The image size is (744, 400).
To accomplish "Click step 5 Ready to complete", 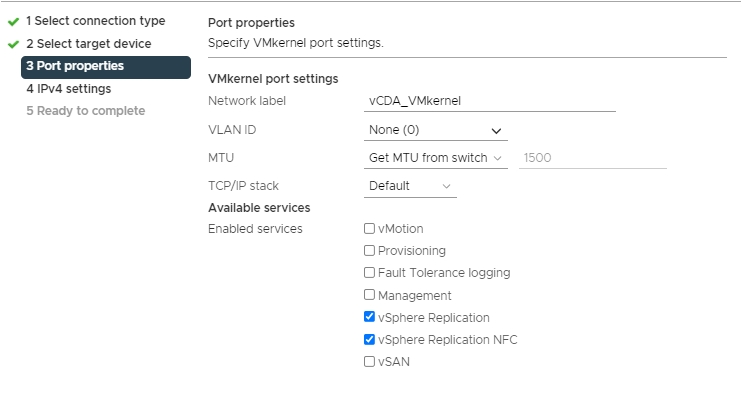I will coord(85,111).
